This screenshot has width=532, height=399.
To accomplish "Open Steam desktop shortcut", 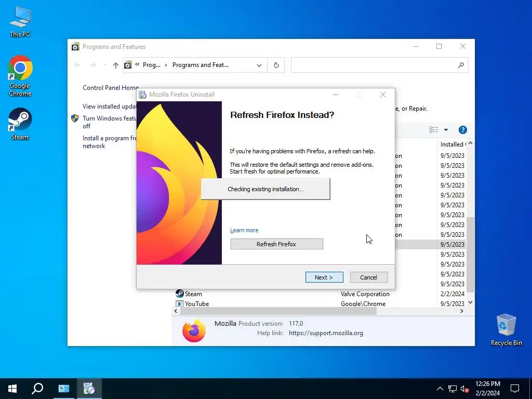I will [20, 124].
